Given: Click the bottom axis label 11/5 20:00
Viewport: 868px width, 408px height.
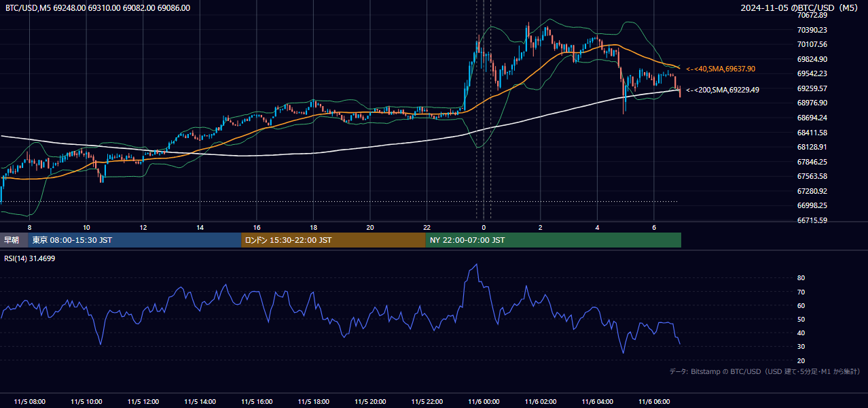Looking at the screenshot, I should [370, 401].
